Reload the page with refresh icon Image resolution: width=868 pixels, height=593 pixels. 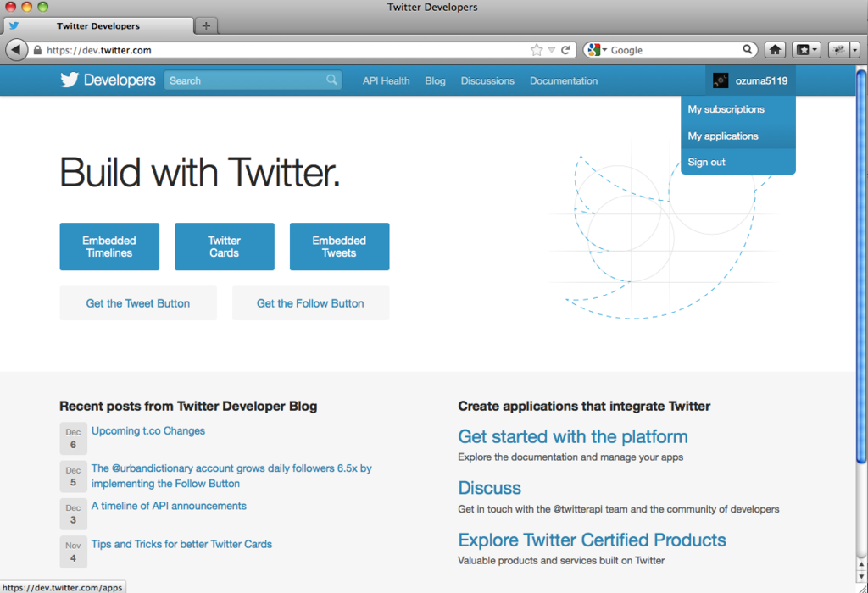click(565, 50)
